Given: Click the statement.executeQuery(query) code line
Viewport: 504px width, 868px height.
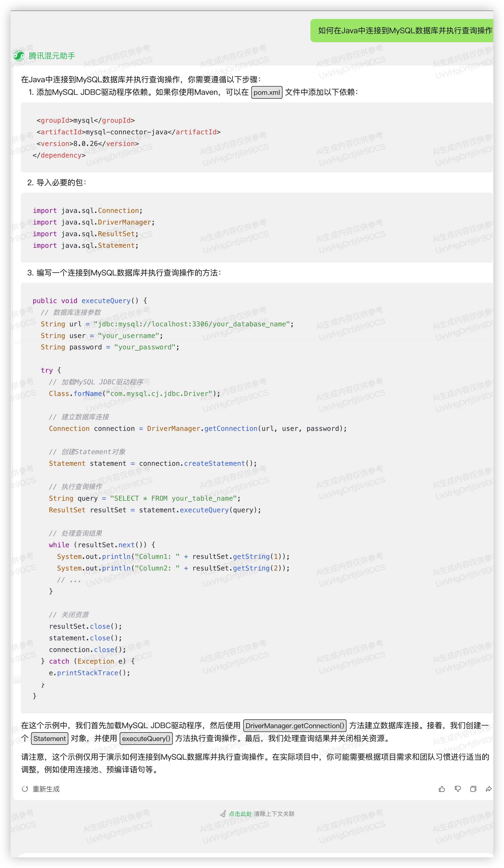Looking at the screenshot, I should (x=155, y=510).
